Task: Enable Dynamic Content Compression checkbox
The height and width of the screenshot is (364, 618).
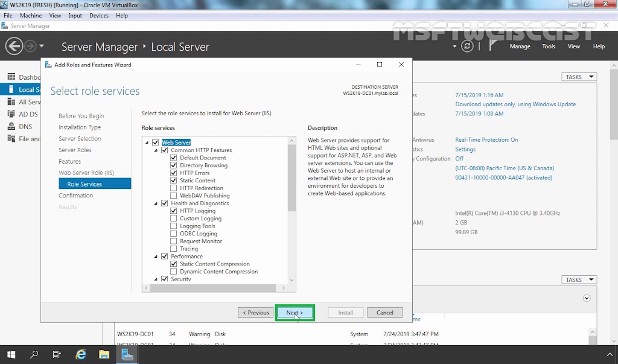Action: 173,272
